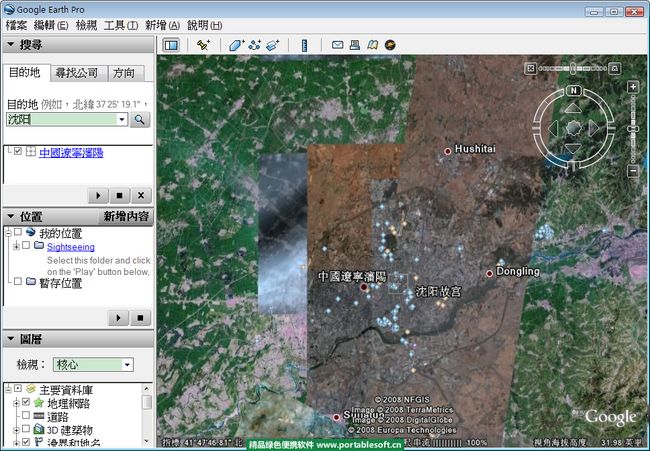Open the 編輯 menu
Viewport: 650px width, 451px height.
[51, 26]
